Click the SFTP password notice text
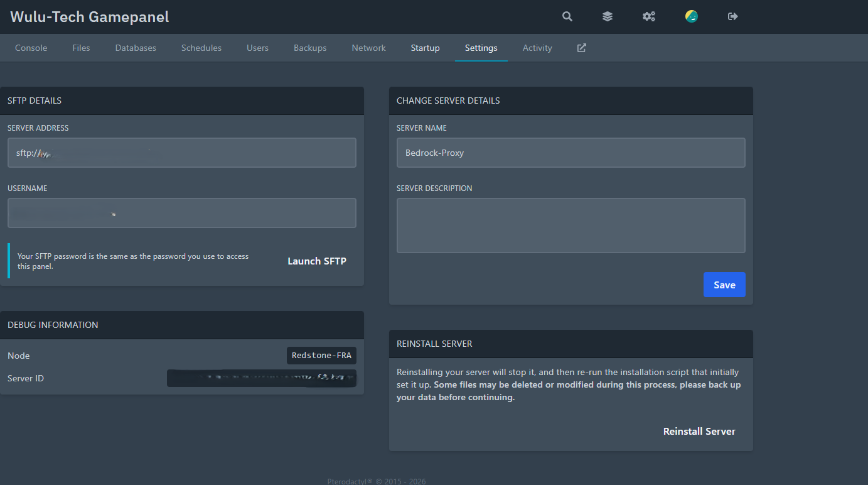The image size is (868, 485). pos(133,261)
